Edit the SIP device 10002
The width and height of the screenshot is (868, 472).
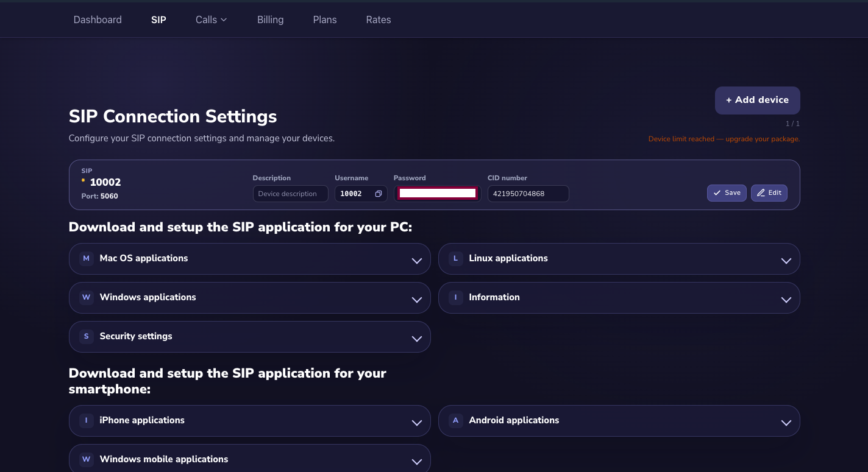769,193
